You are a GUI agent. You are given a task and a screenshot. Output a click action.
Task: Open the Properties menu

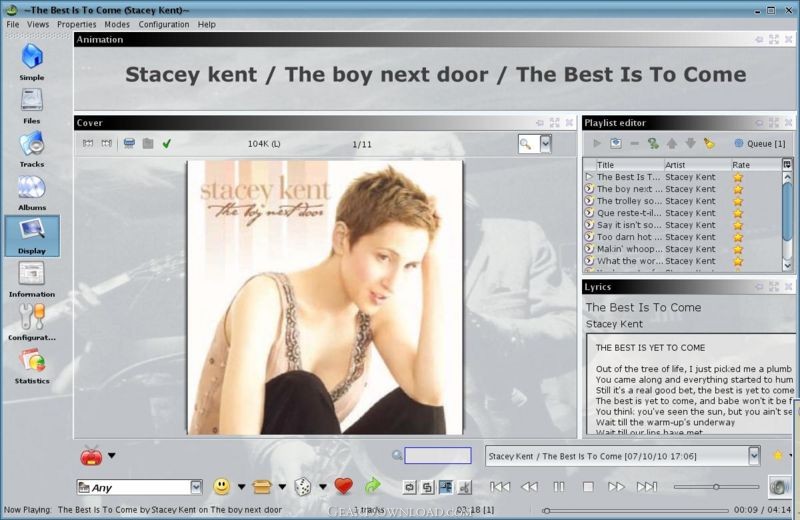77,24
